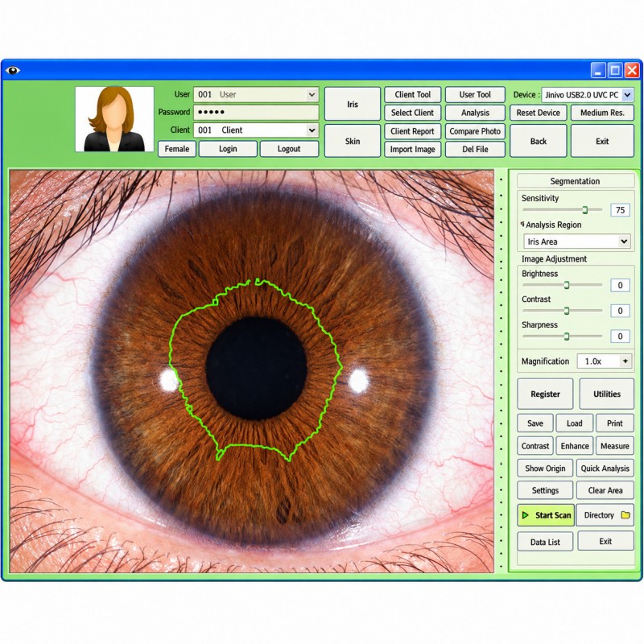Click the play triangle on Start Scan
The height and width of the screenshot is (644, 644).
525,515
